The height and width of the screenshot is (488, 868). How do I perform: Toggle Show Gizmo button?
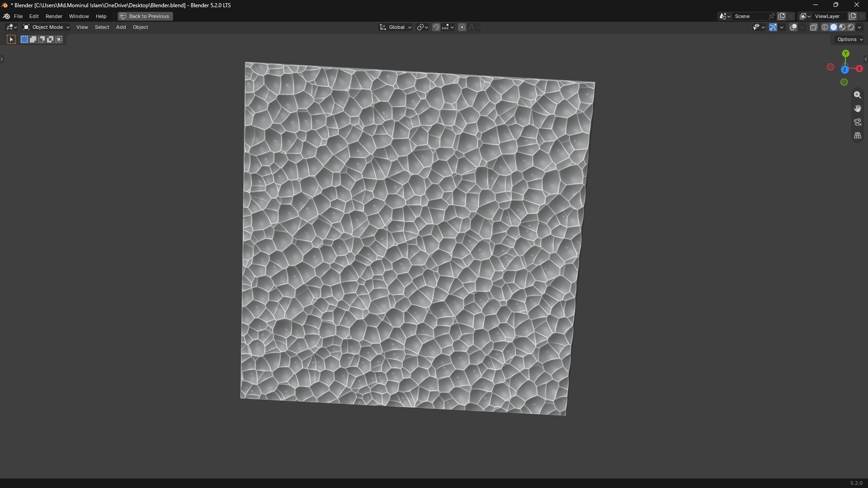773,27
